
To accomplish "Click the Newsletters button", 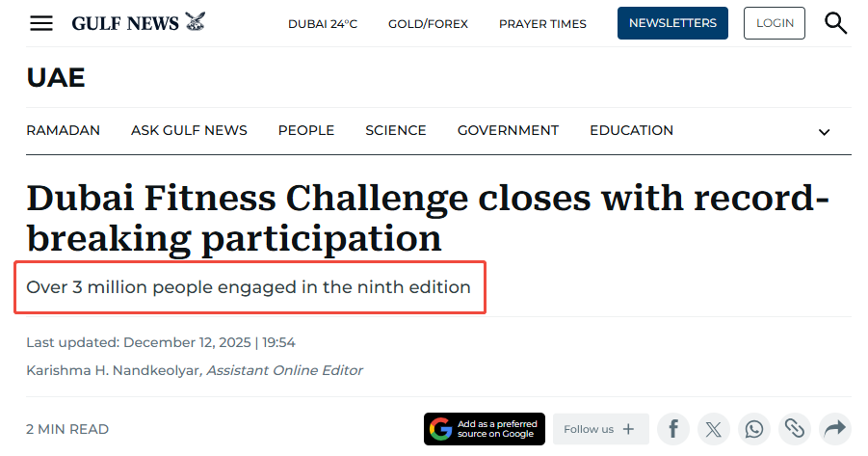I will tap(672, 23).
